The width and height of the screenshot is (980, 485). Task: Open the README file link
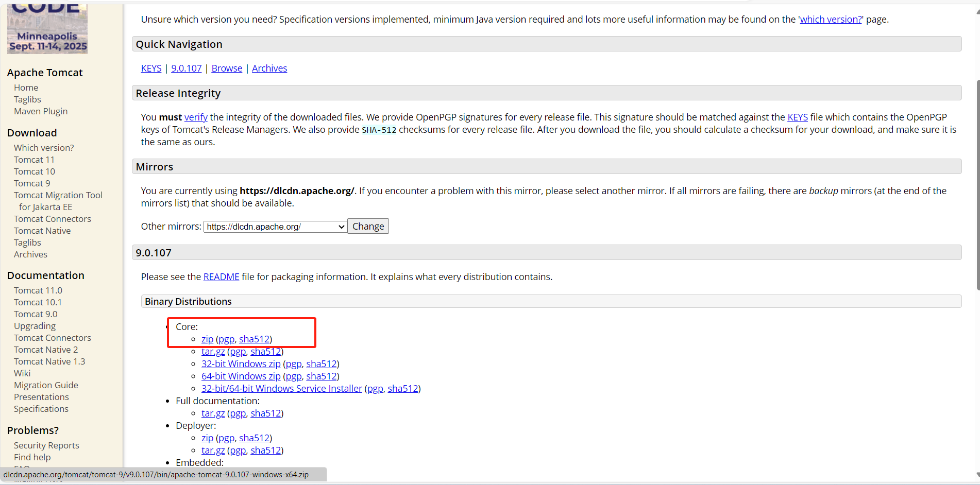pyautogui.click(x=222, y=276)
